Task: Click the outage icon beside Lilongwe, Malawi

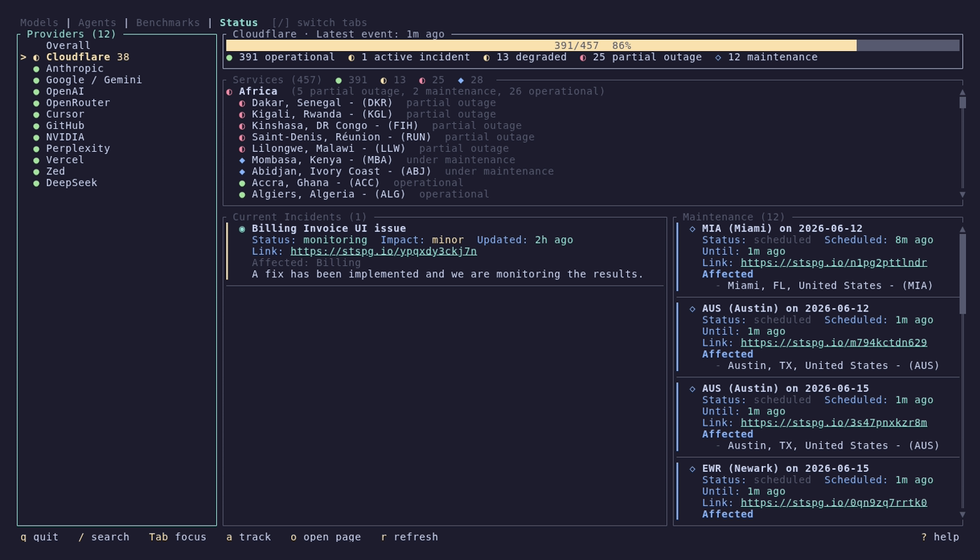Action: (x=242, y=148)
